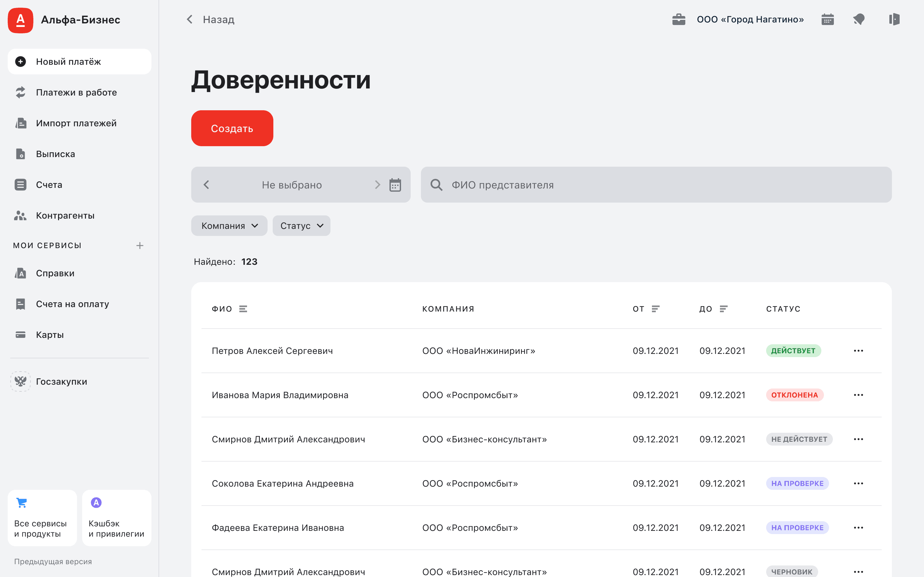Open Платежи в работе in sidebar

(76, 92)
